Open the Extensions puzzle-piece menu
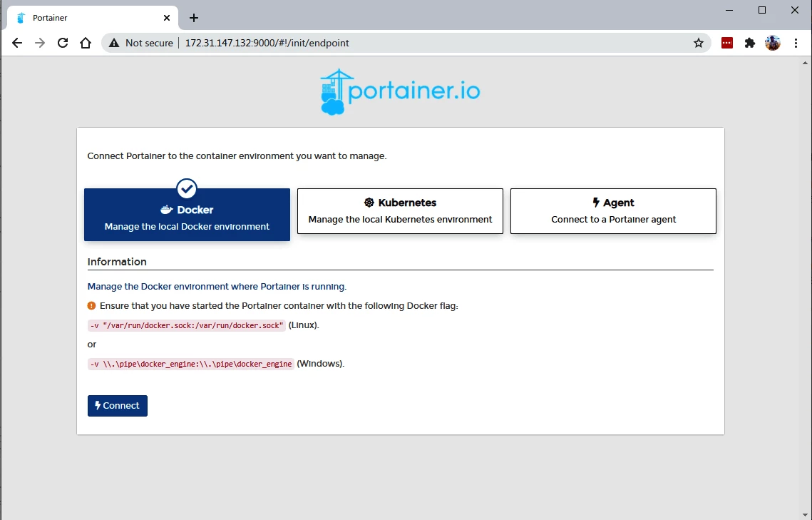Image resolution: width=812 pixels, height=520 pixels. [749, 43]
